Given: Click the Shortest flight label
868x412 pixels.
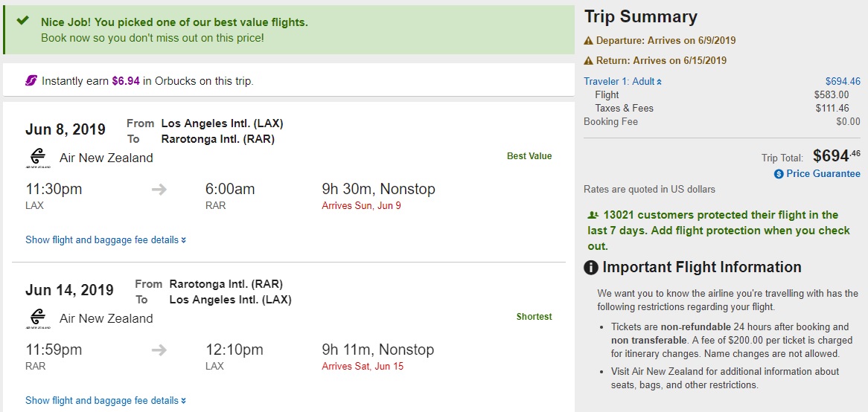Looking at the screenshot, I should click(x=534, y=317).
